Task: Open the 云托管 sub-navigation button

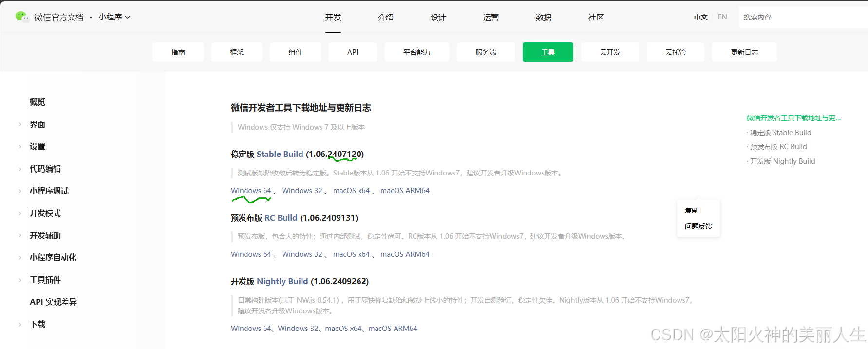Action: (x=676, y=52)
